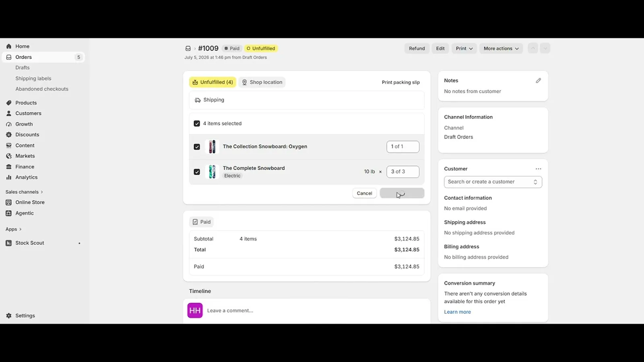The height and width of the screenshot is (362, 644).
Task: Click the Paid status badge in header
Action: [232, 48]
